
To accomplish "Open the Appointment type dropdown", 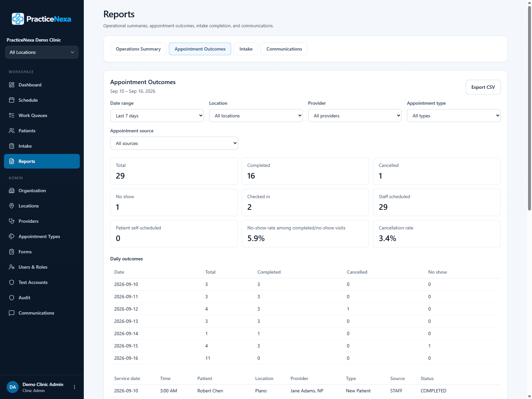I will tap(454, 116).
